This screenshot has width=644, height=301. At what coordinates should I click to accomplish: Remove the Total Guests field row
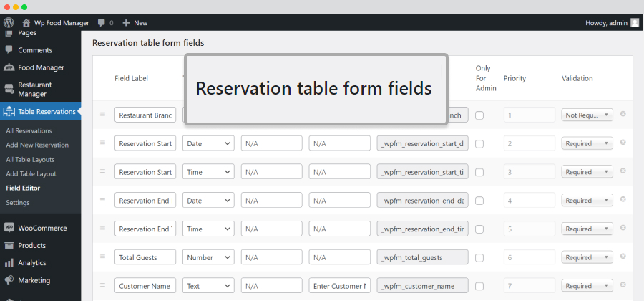pos(623,256)
